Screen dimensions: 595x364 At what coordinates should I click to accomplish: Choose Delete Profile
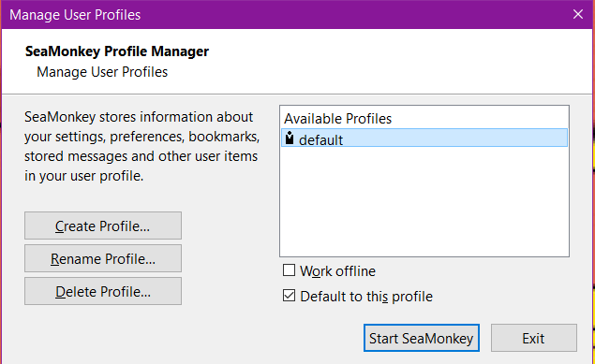[x=103, y=291]
